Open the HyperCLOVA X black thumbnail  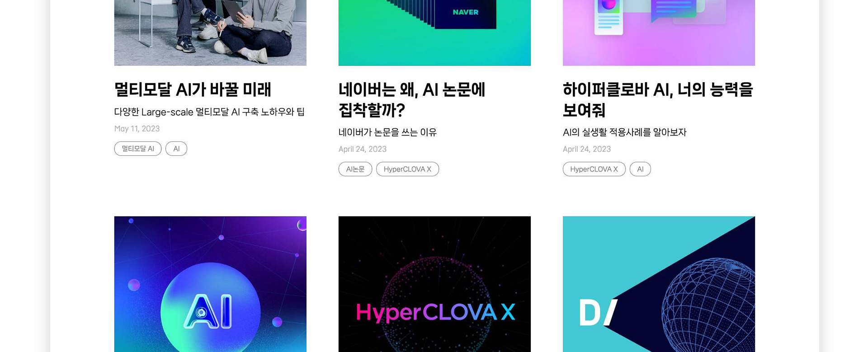tap(434, 284)
